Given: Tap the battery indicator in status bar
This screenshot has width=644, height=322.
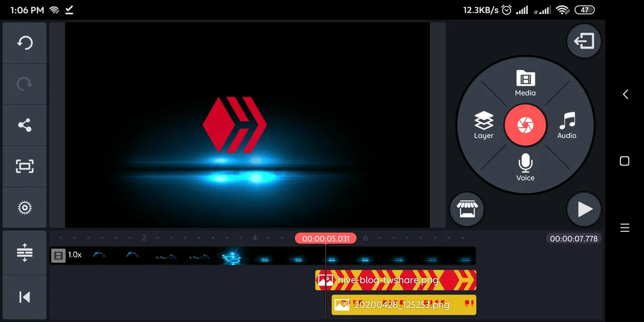Looking at the screenshot, I should pos(584,10).
